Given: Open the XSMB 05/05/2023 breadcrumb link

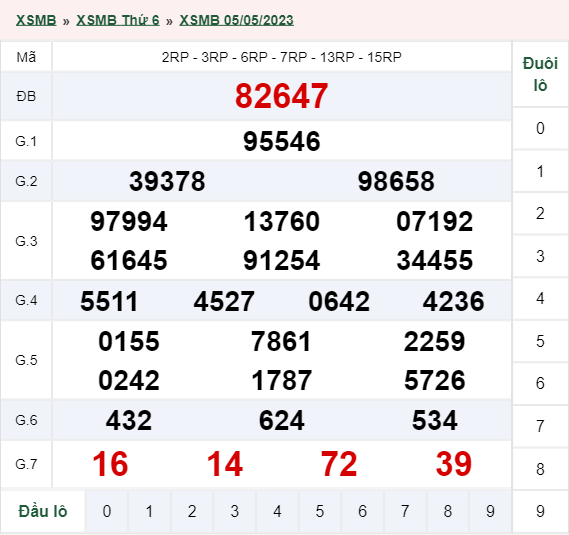Looking at the screenshot, I should [236, 20].
